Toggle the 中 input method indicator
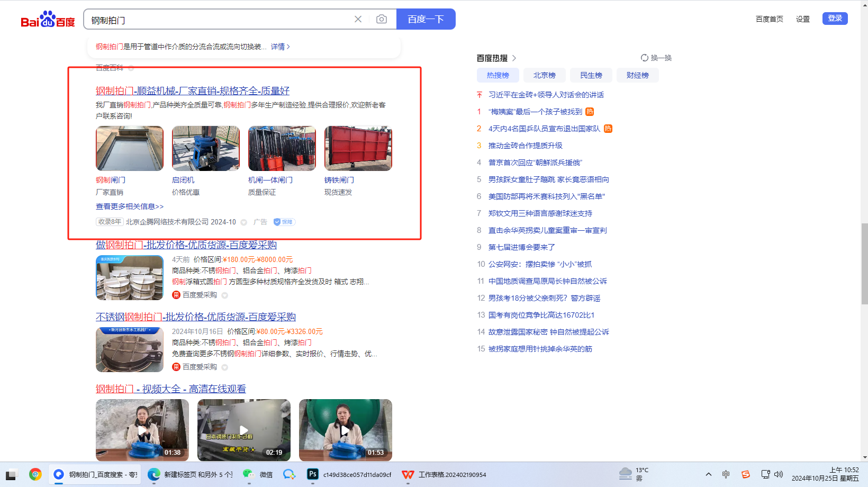Screen dimensions: 868x487 [726, 474]
